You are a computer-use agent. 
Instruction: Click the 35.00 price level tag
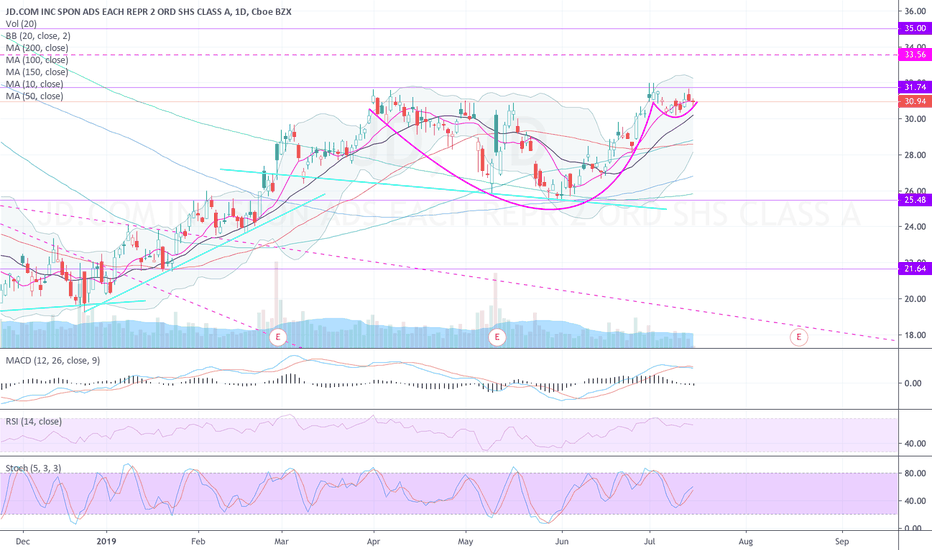[x=915, y=28]
